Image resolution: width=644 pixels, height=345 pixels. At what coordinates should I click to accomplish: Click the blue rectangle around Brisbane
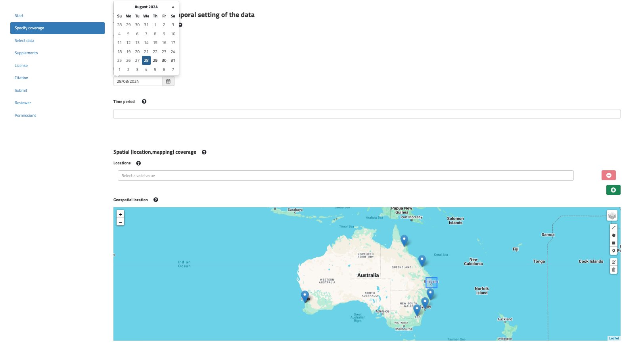431,282
